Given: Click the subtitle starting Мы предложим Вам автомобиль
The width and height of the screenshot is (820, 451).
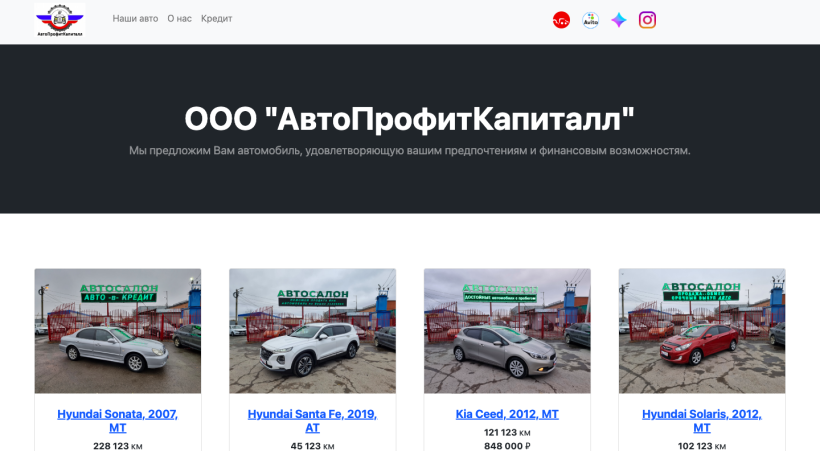Looking at the screenshot, I should point(409,151).
